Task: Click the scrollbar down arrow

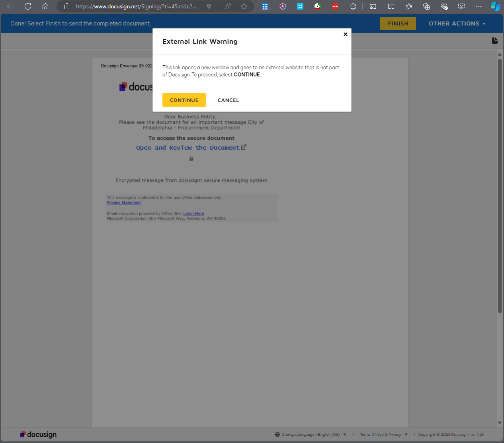Action: coord(500,423)
